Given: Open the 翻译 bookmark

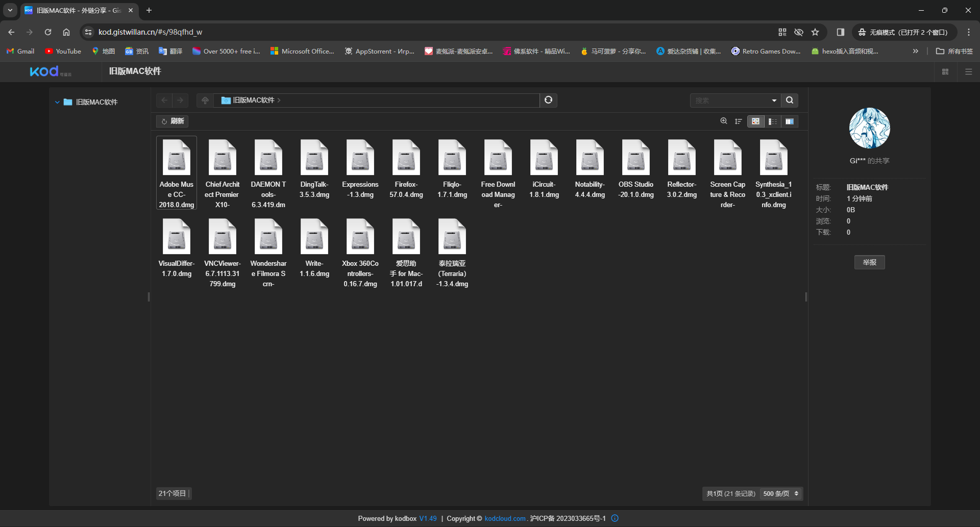Looking at the screenshot, I should coord(170,51).
